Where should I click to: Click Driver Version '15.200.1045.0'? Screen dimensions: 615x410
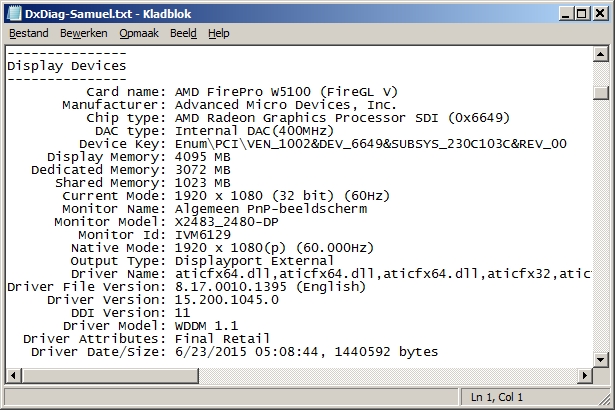pyautogui.click(x=227, y=300)
